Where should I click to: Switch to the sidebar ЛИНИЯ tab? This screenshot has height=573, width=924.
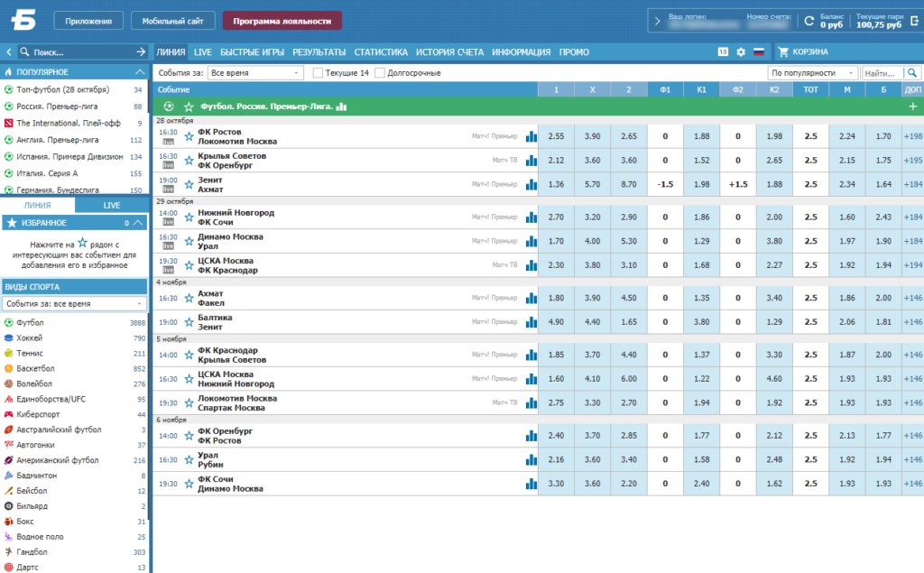tap(37, 205)
